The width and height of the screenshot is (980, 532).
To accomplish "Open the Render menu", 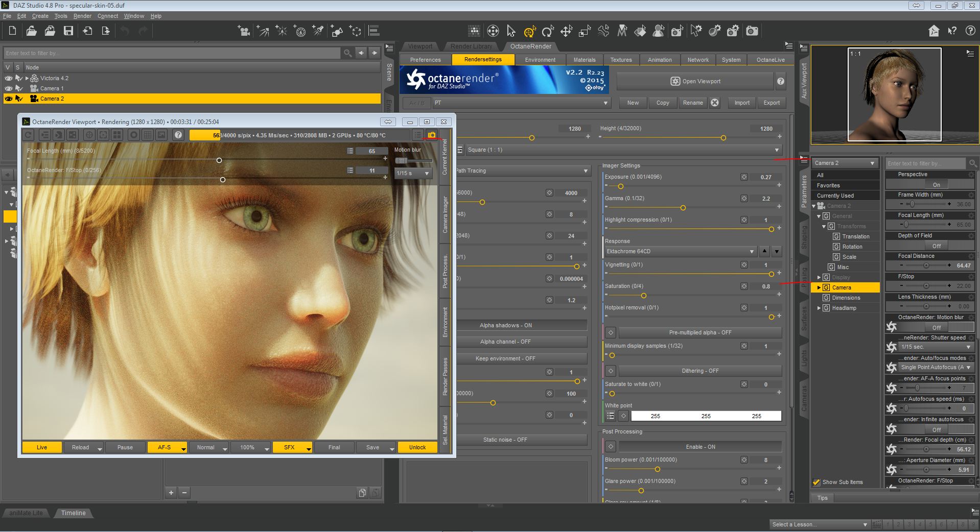I will pos(82,16).
